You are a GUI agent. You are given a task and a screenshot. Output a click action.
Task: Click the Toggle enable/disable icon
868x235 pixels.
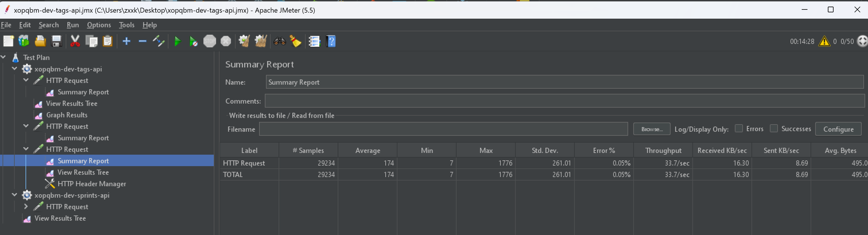pos(158,42)
